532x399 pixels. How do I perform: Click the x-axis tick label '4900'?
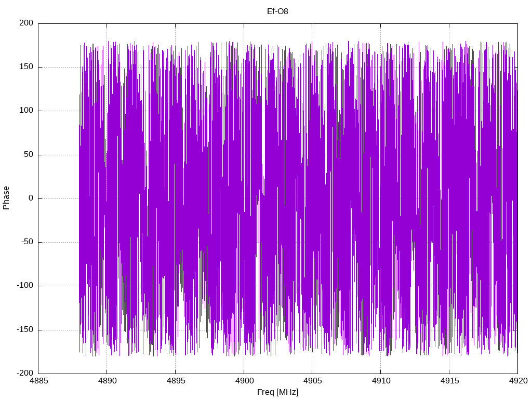[x=244, y=381]
